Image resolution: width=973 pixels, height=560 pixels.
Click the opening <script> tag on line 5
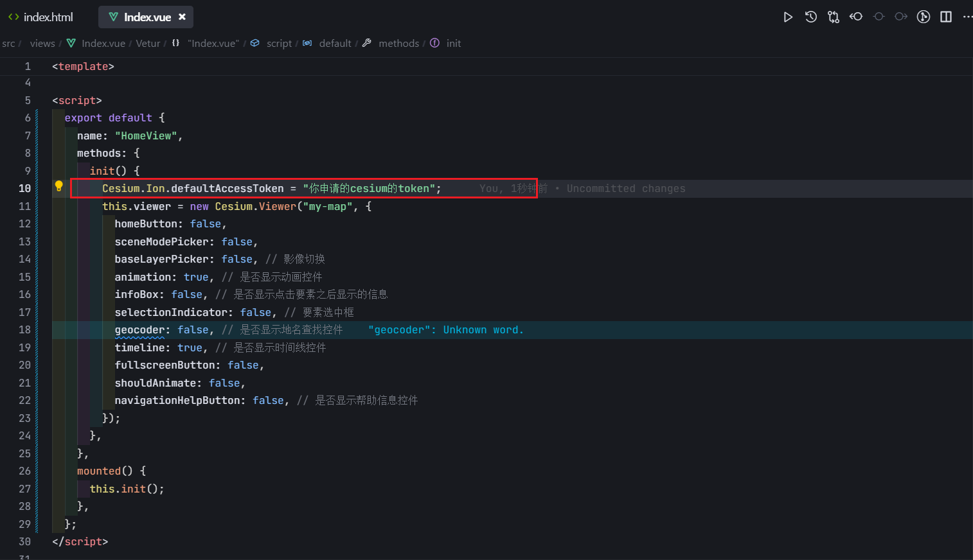pyautogui.click(x=77, y=101)
